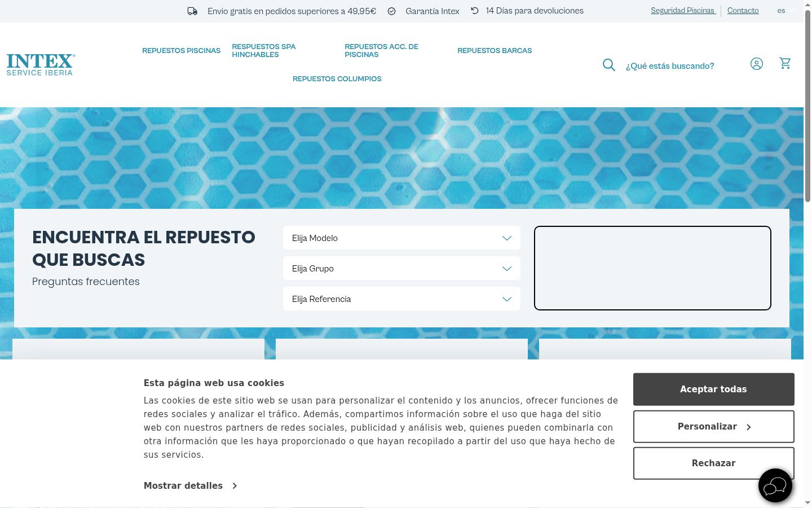Accept all cookies with Aceptar todas
Image resolution: width=812 pixels, height=508 pixels.
(714, 389)
